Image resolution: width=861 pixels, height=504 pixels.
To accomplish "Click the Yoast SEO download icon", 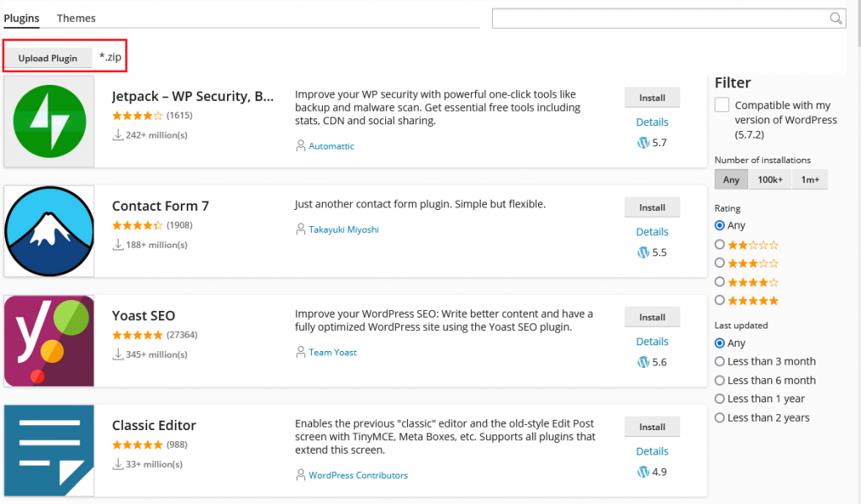I will point(118,354).
